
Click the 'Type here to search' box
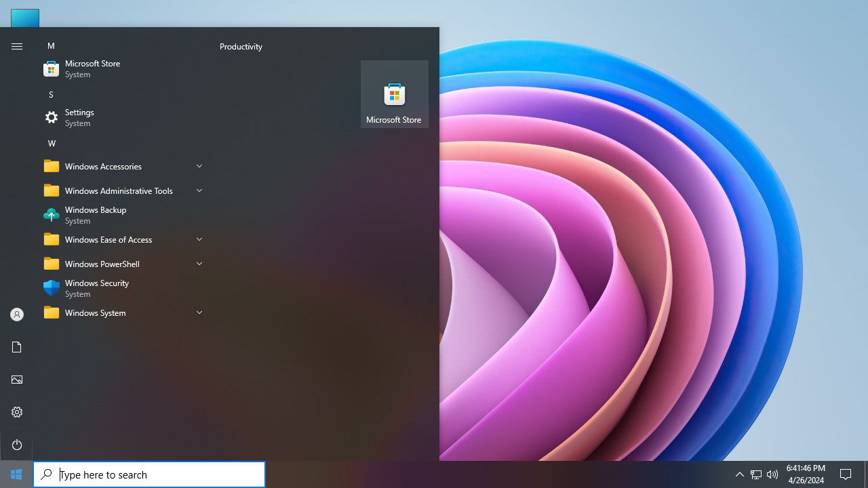tap(149, 474)
